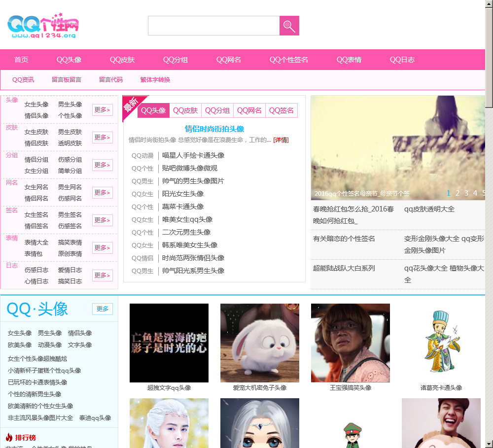Open thumbnail of laughing man in beanie
Screen dimensions: 493x448
point(441,423)
